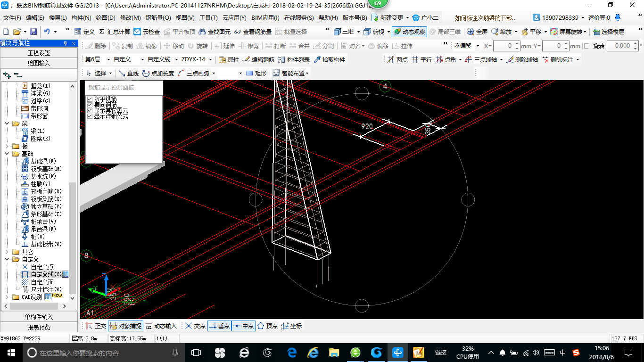Open 查看钢筋量 rebar quantity view

[x=253, y=32]
